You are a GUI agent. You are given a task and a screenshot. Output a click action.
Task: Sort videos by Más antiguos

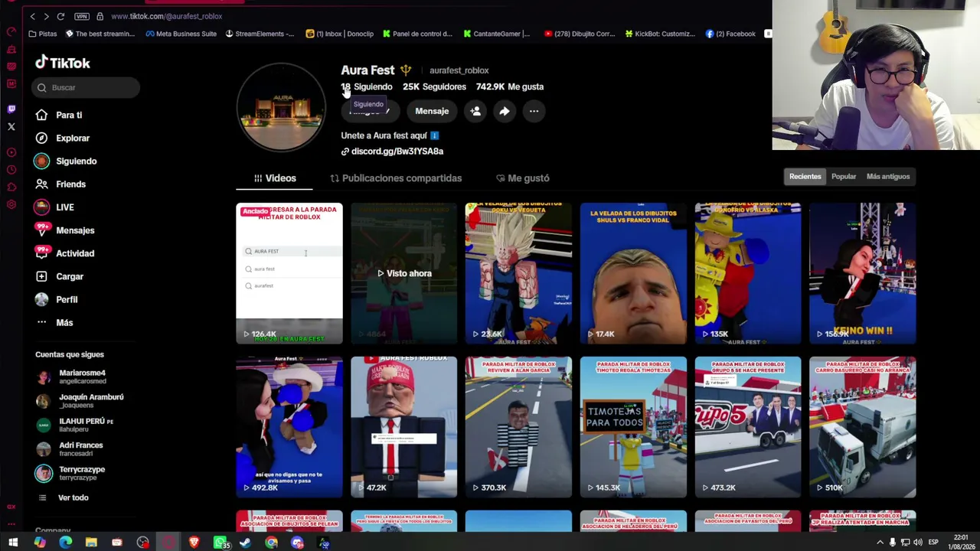(888, 177)
